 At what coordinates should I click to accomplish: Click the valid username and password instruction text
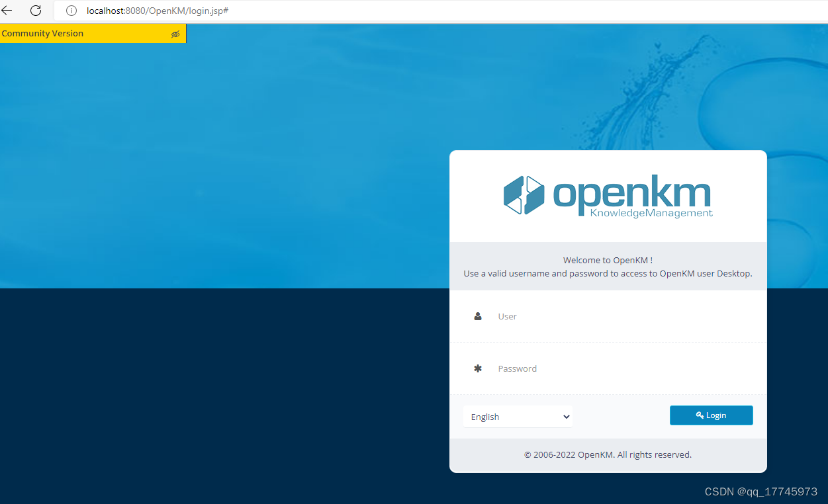(608, 273)
